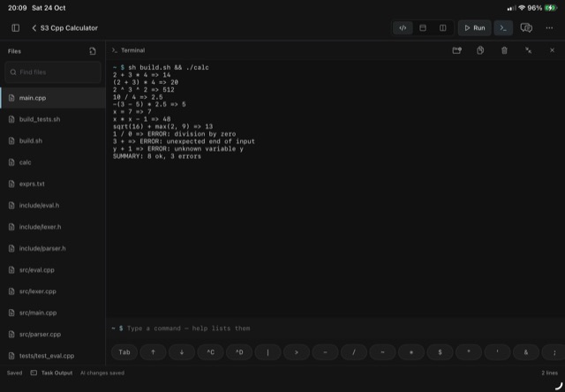Tap the dollar sign key

coord(440,352)
